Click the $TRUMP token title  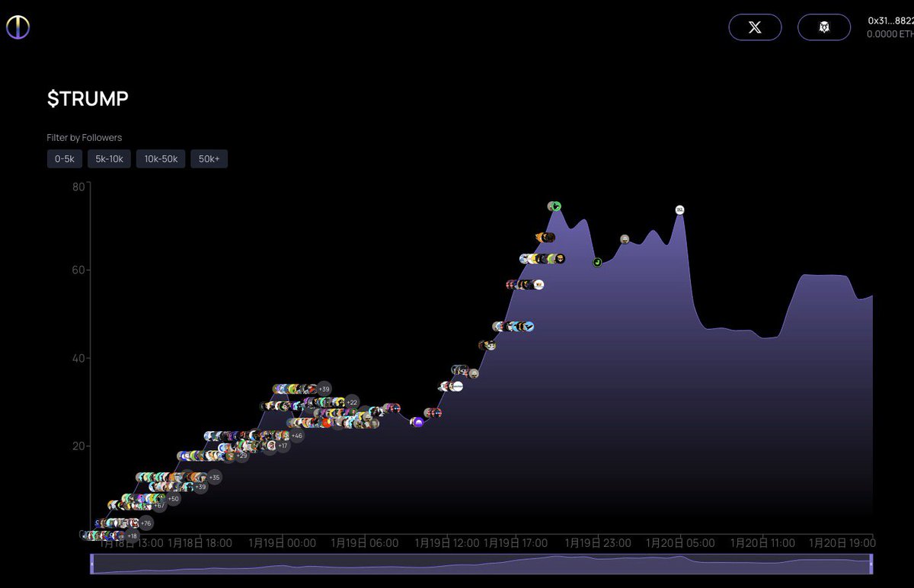click(88, 99)
